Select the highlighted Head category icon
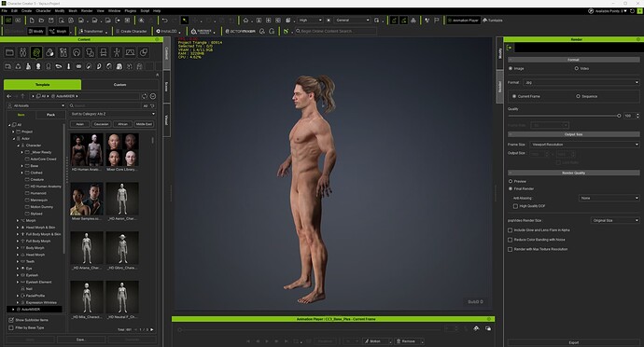The image size is (644, 347). click(36, 52)
